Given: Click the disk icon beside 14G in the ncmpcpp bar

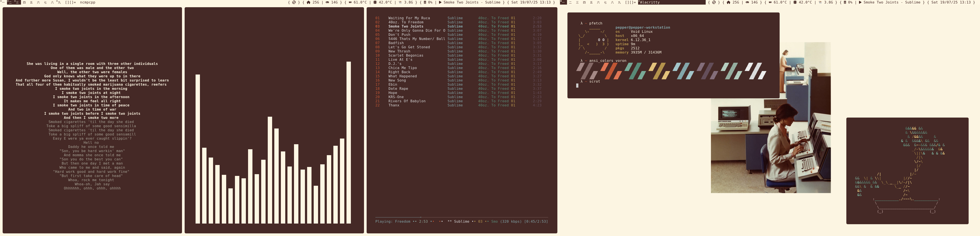Looking at the screenshot, I should 327,2.
